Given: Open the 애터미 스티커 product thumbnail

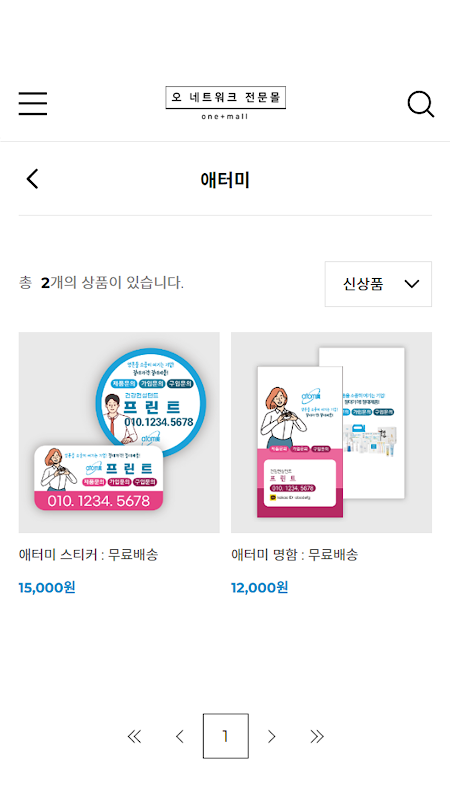Looking at the screenshot, I should pos(119,433).
